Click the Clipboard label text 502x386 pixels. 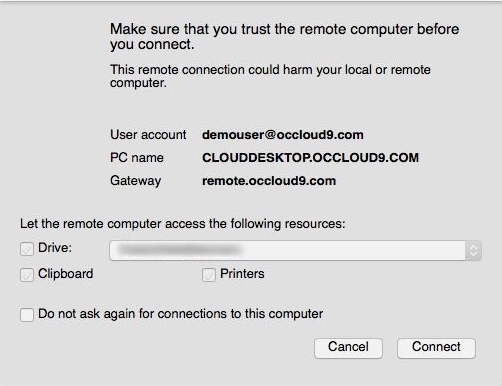point(66,274)
